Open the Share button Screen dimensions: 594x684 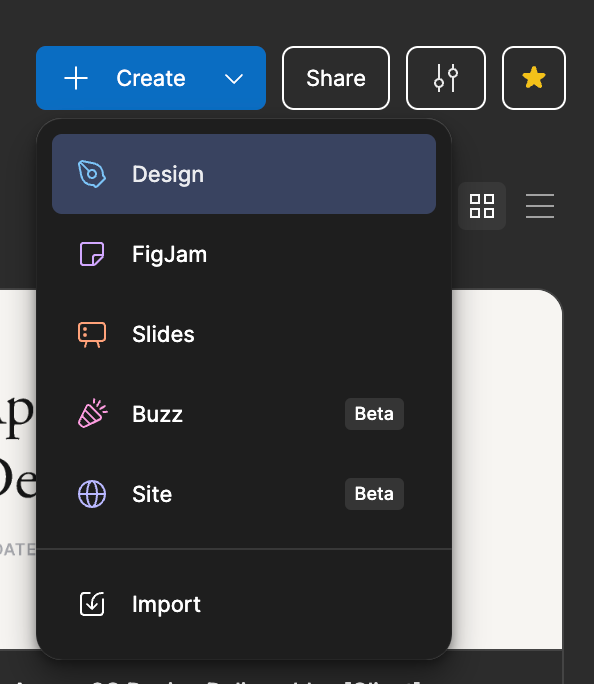[336, 78]
